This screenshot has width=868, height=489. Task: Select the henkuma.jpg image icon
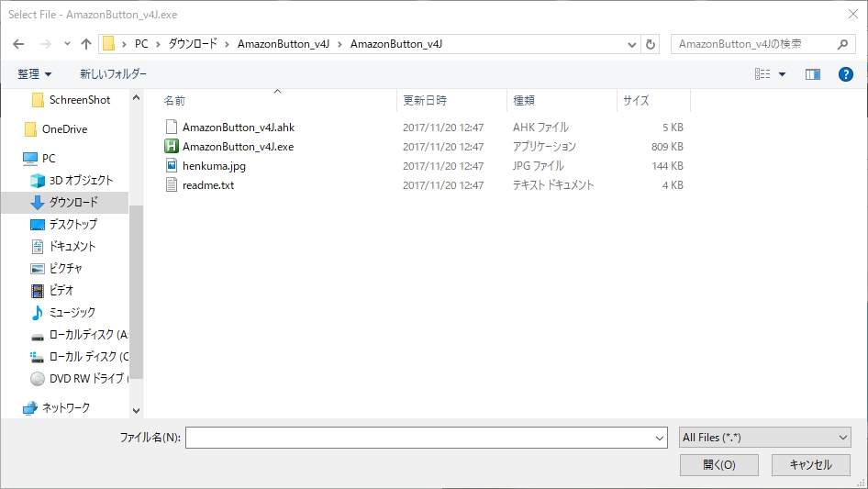tap(172, 165)
